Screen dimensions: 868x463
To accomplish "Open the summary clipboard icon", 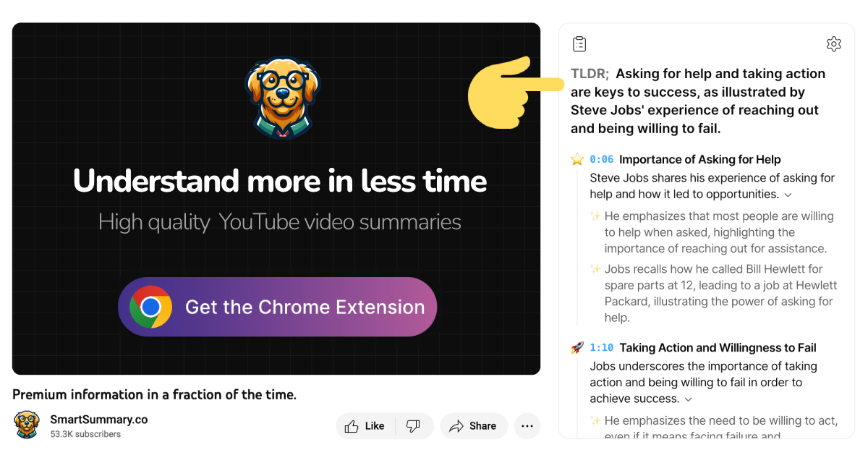I will click(x=579, y=43).
